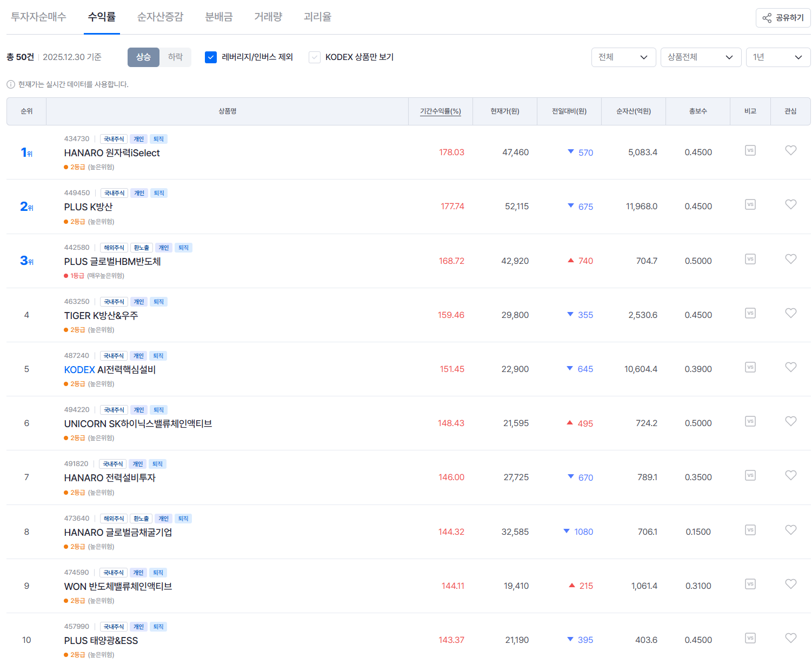This screenshot has height=664, width=812.
Task: Click compare VS icon for PLUS 글로벌HBM반도체
Action: pyautogui.click(x=750, y=259)
